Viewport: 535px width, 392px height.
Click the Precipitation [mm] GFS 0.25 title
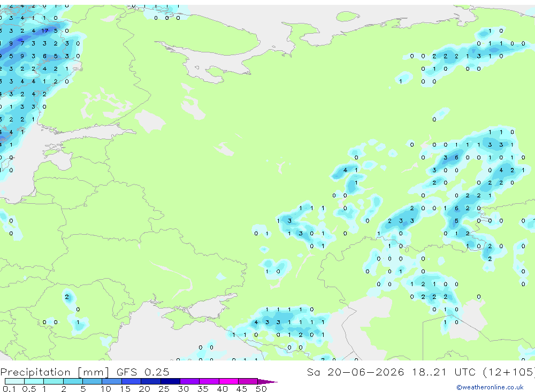(85, 372)
